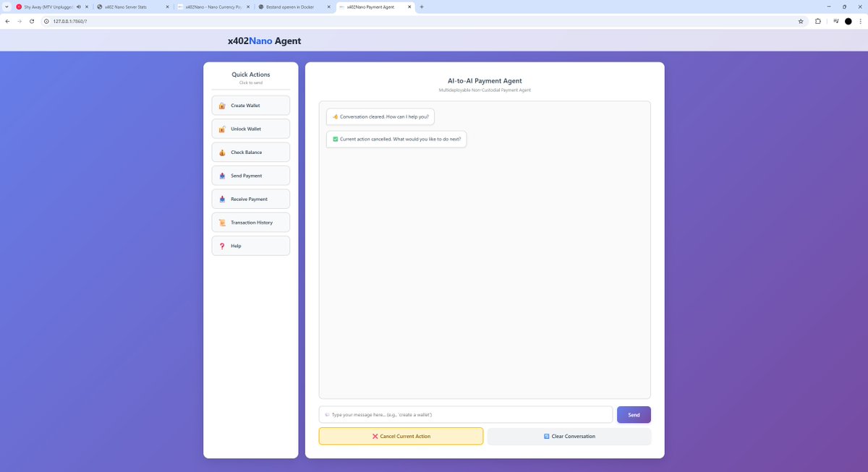
Task: Go back using the browser back arrow
Action: tap(7, 21)
